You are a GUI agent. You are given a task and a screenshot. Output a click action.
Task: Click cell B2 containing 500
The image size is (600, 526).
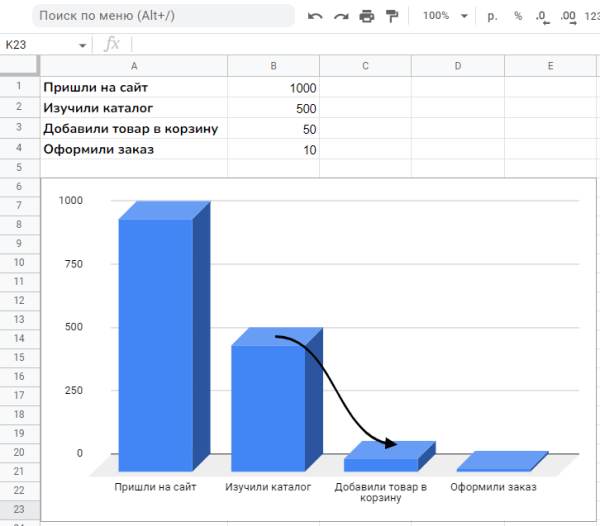coord(273,108)
